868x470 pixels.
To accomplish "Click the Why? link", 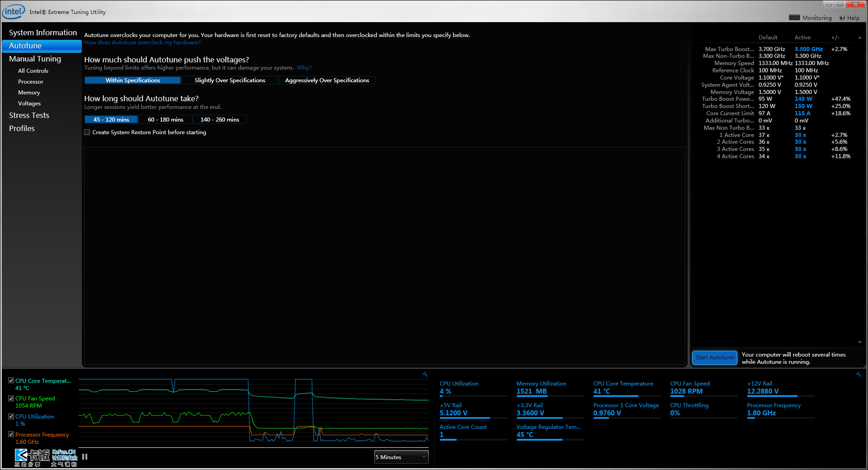I will click(x=304, y=68).
